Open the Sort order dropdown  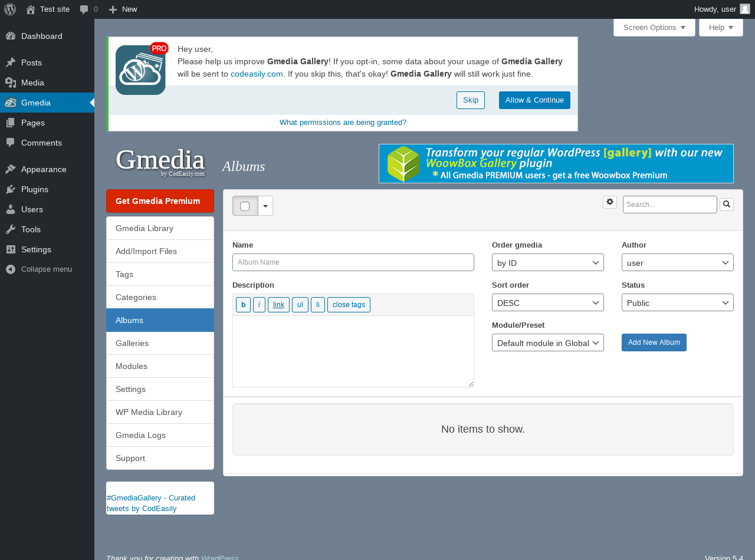[x=548, y=302]
